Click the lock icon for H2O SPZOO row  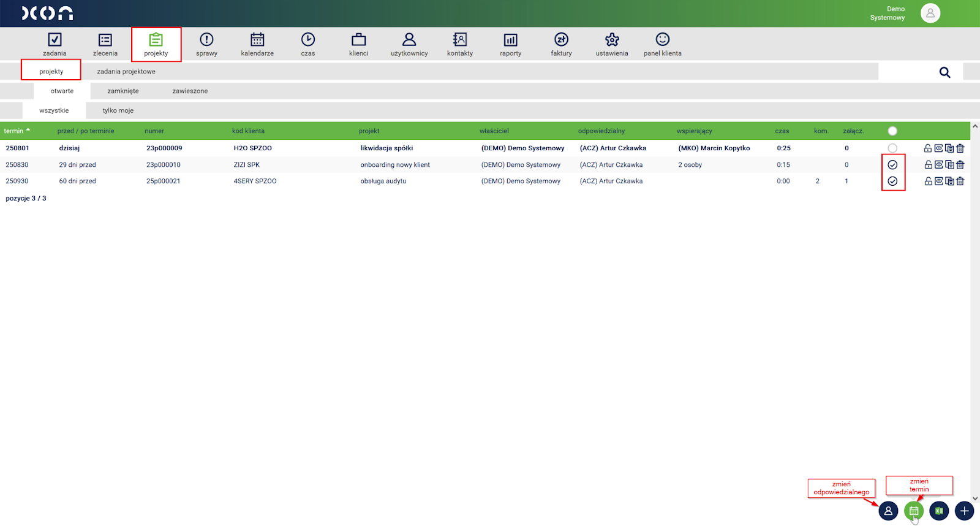pos(928,148)
